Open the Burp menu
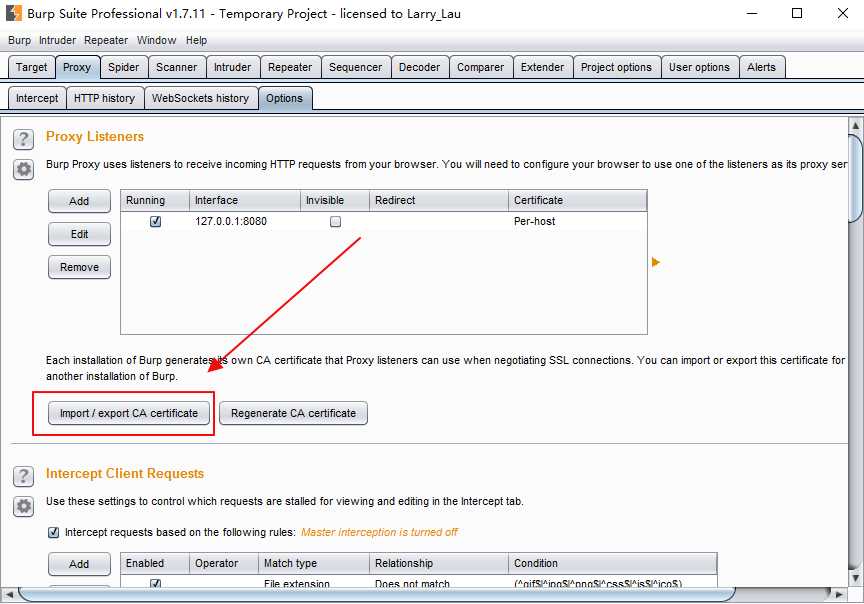864x604 pixels. point(19,40)
